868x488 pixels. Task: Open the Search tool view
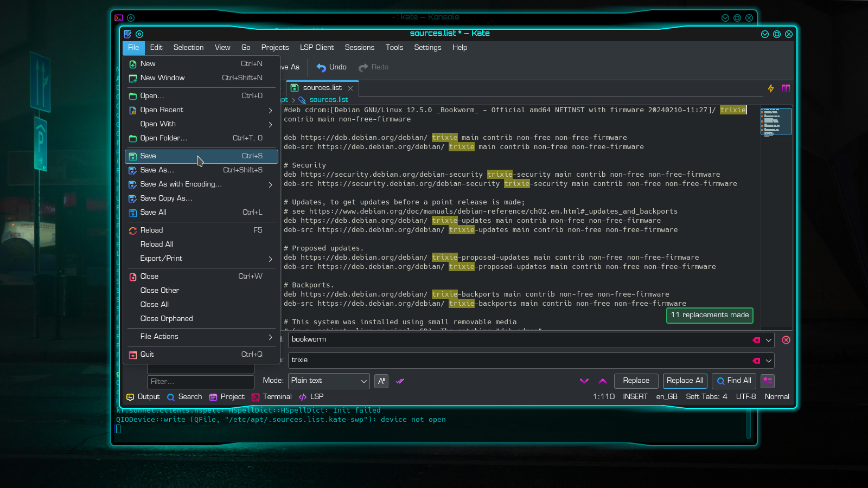click(x=184, y=397)
